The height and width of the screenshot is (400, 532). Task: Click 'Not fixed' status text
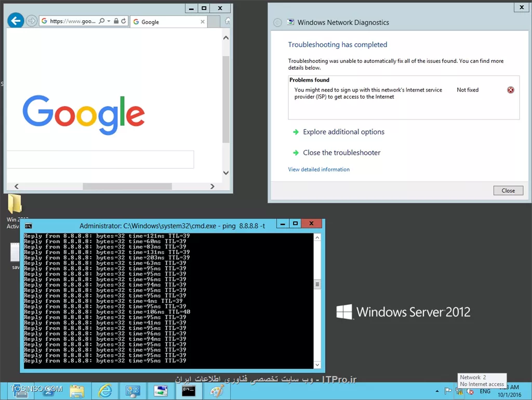point(468,90)
